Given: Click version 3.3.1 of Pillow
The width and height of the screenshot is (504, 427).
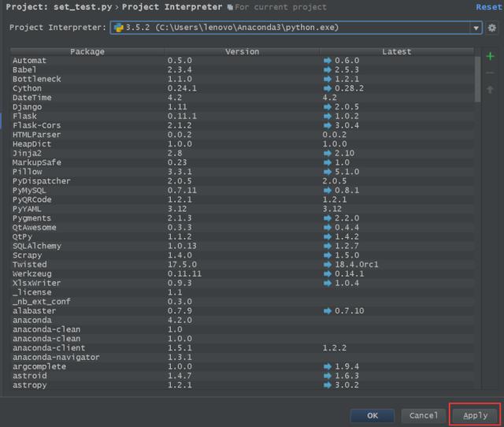Looking at the screenshot, I should pos(180,172).
